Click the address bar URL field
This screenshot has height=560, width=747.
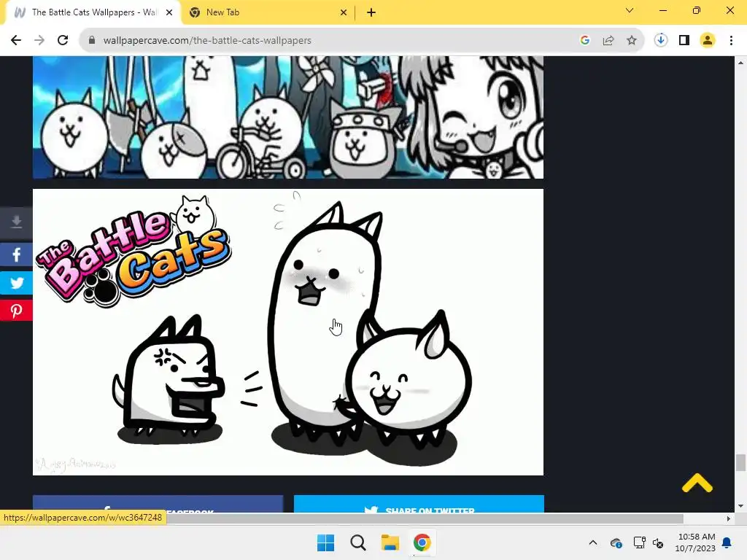(x=333, y=41)
